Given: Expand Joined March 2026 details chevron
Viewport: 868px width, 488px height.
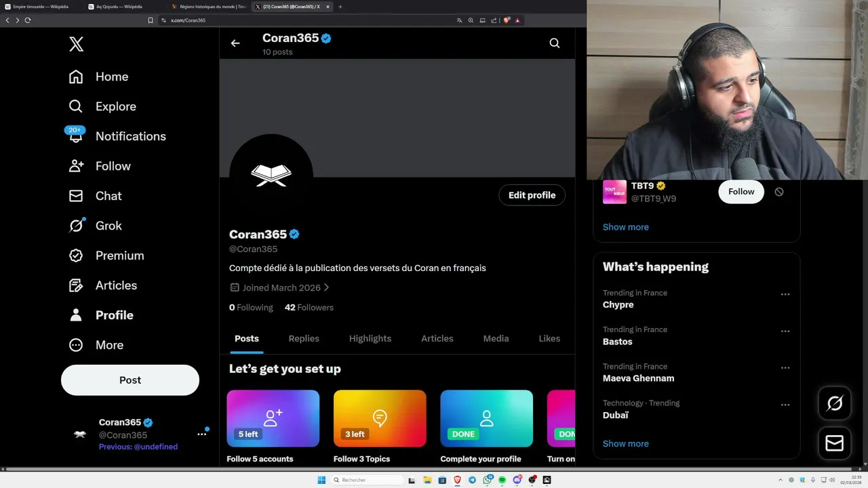Looking at the screenshot, I should click(326, 287).
